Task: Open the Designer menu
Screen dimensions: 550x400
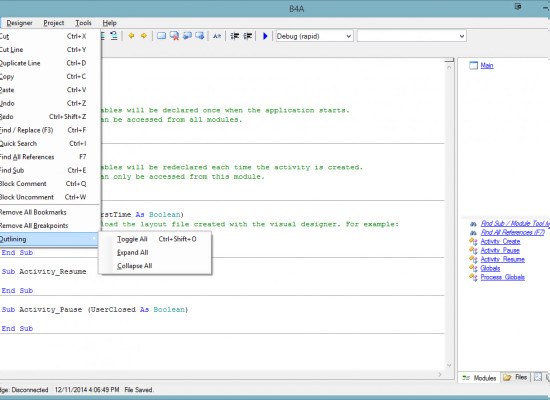Action: (19, 23)
